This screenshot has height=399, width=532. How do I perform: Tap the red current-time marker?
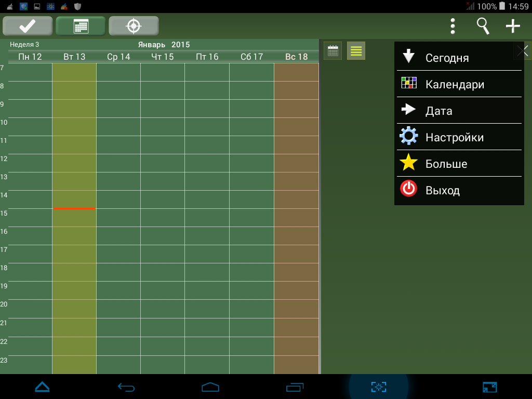74,208
